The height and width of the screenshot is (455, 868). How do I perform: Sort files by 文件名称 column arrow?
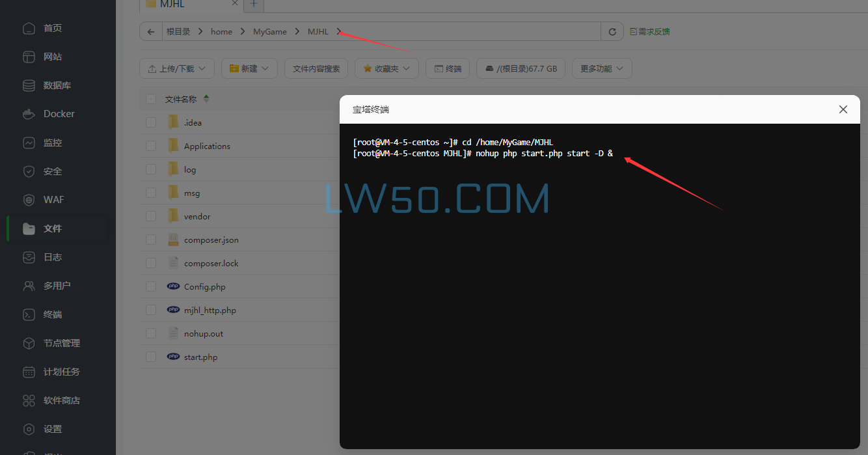tap(206, 99)
